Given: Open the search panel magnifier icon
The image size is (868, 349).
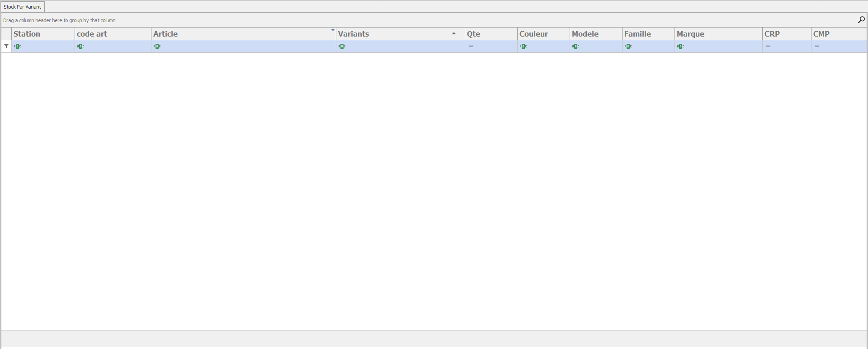Looking at the screenshot, I should [x=861, y=20].
